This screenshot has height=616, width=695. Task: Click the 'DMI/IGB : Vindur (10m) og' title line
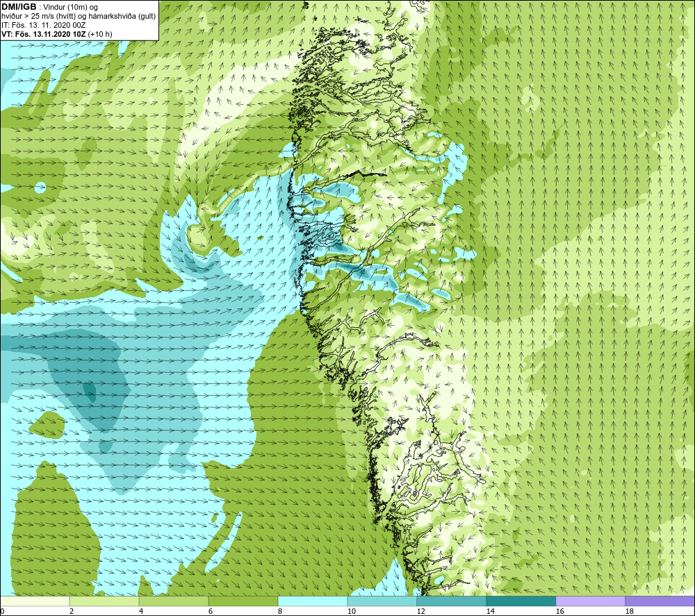click(x=50, y=7)
